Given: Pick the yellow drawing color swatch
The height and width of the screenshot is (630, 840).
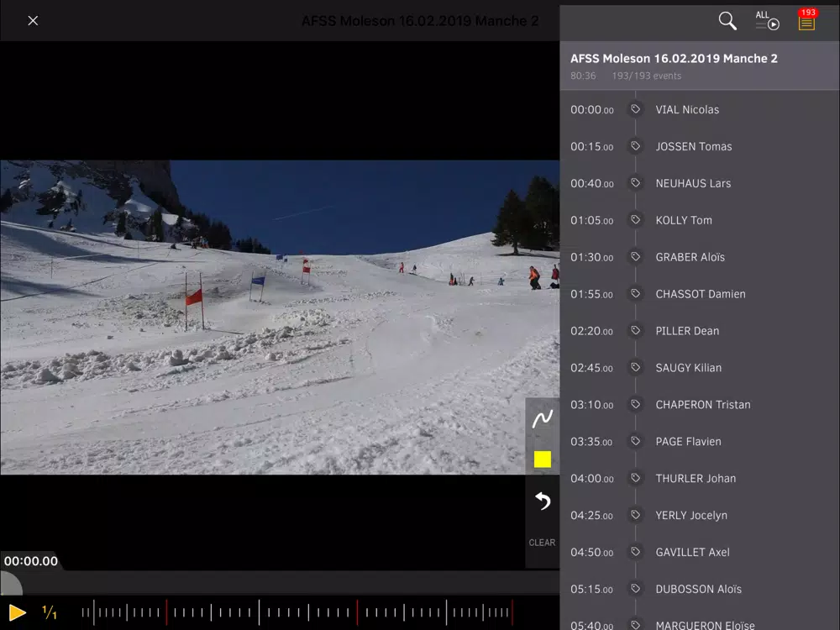Looking at the screenshot, I should tap(542, 459).
